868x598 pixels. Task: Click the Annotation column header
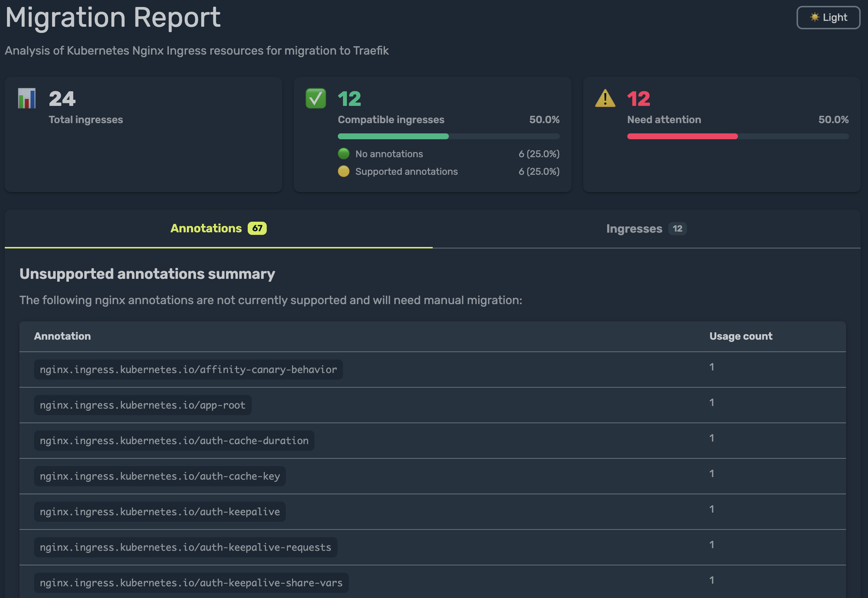pyautogui.click(x=62, y=336)
